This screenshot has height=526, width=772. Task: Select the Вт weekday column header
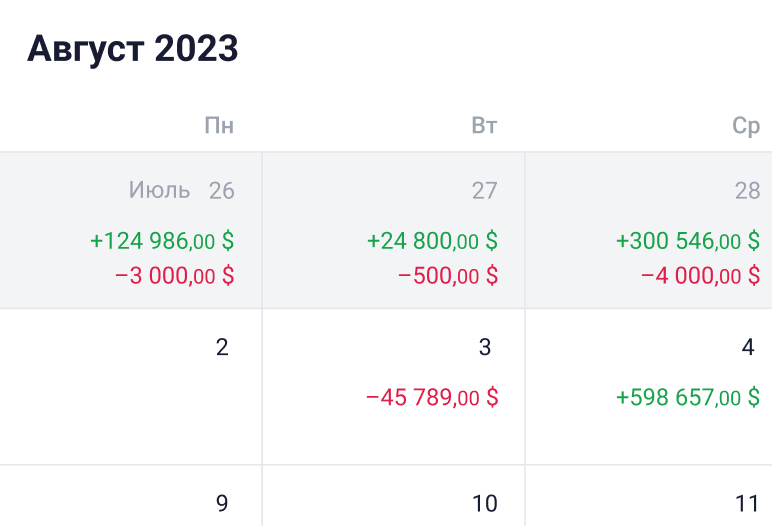[x=484, y=126]
